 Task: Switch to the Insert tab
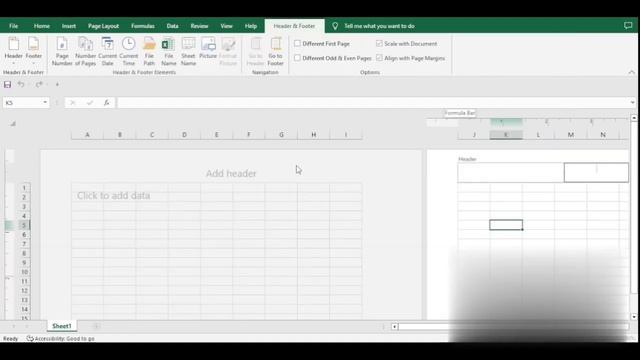click(69, 26)
